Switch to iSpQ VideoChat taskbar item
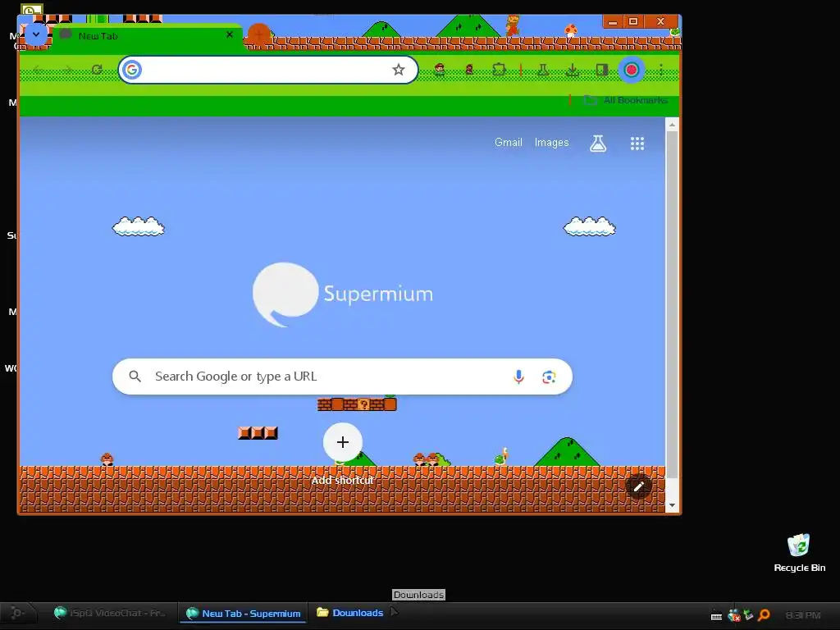 coord(111,613)
